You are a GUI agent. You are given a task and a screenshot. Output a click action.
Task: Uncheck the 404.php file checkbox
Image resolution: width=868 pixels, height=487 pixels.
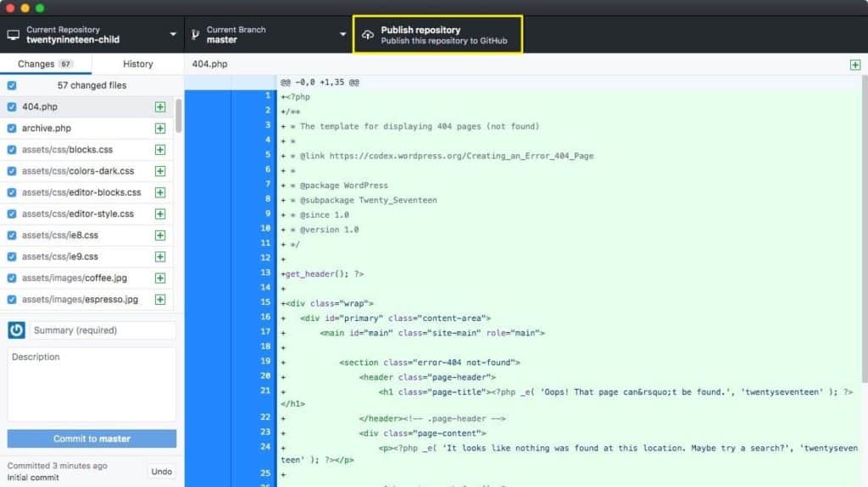12,107
